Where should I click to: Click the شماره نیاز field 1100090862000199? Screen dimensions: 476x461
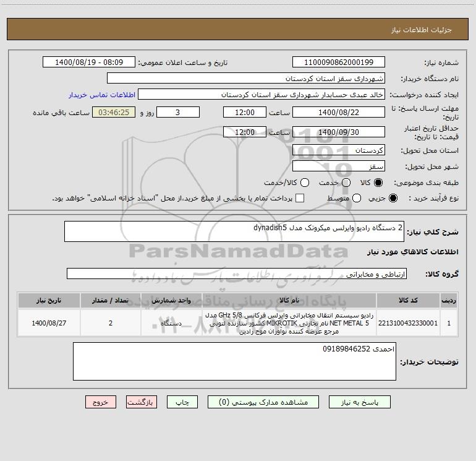(339, 62)
